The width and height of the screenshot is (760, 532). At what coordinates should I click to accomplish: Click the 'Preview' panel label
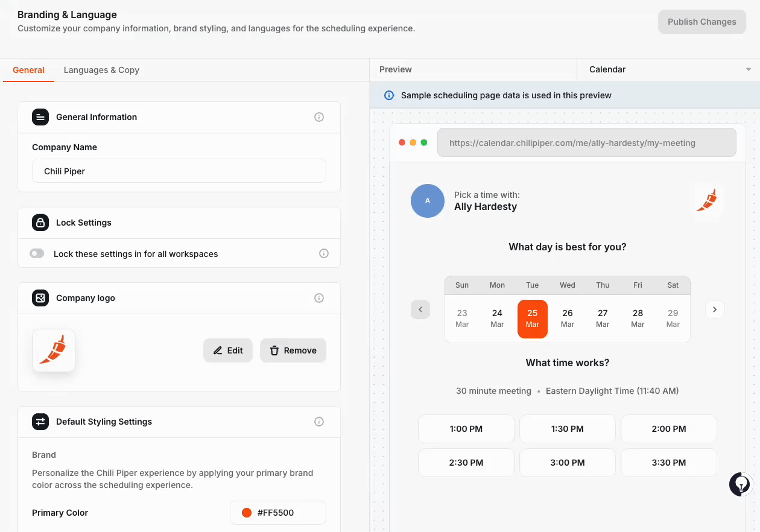point(396,69)
